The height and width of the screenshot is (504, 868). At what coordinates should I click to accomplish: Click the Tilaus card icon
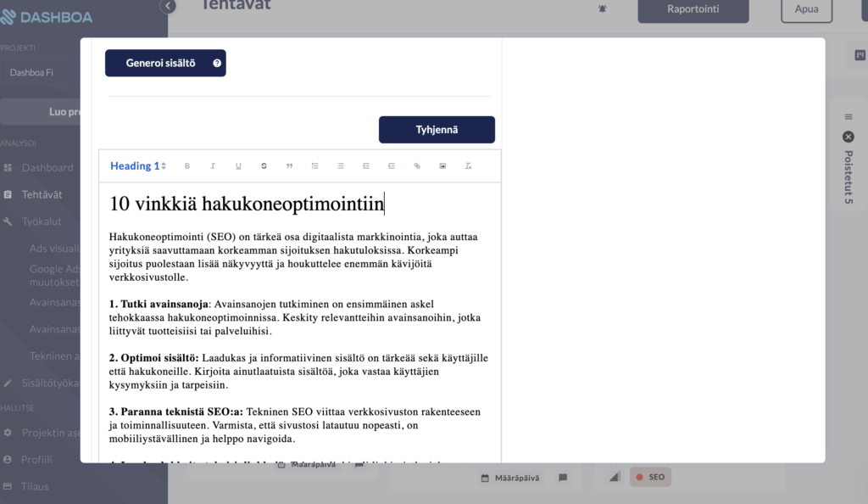[x=8, y=486]
